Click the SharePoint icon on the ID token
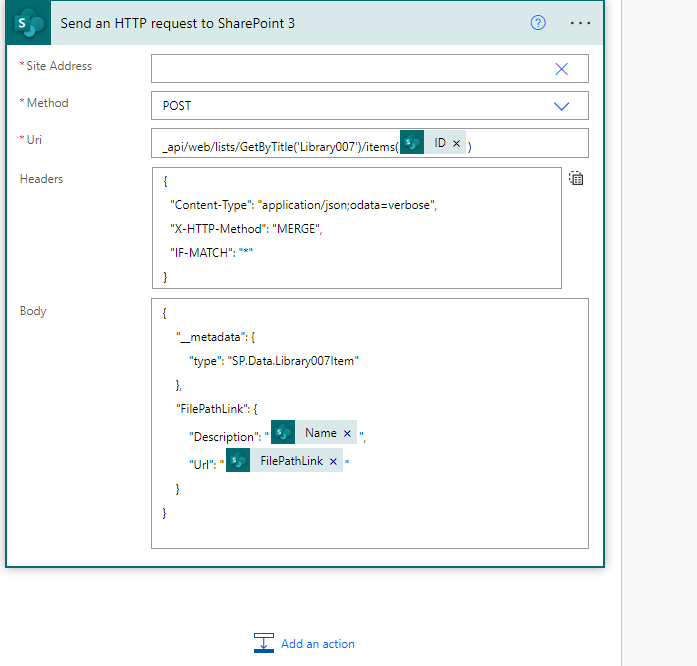This screenshot has height=666, width=697. click(x=412, y=142)
